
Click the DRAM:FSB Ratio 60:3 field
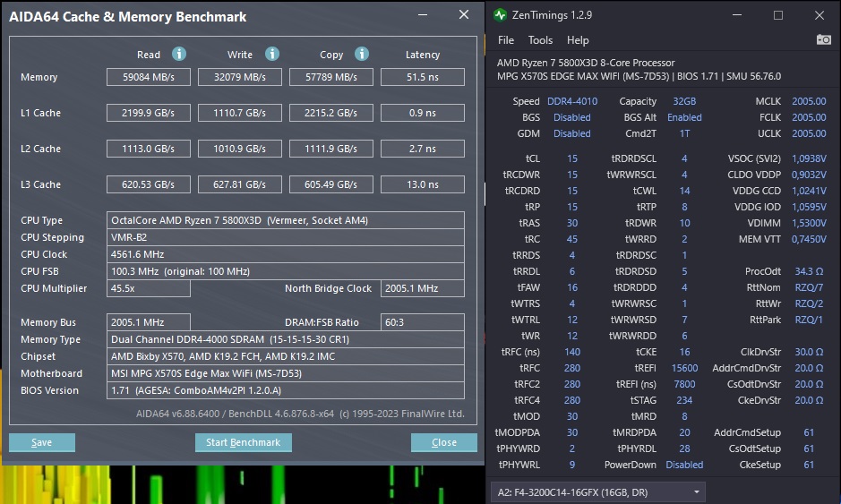click(423, 322)
